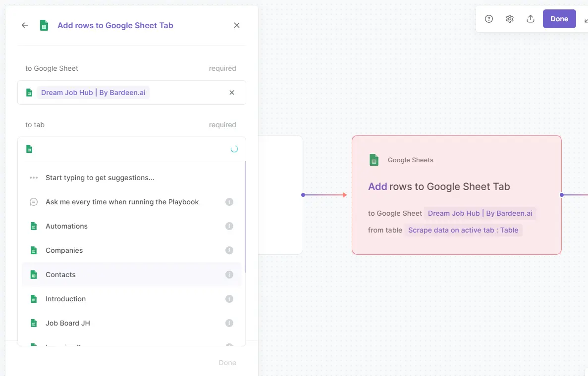Click the to tab input field

click(x=132, y=149)
